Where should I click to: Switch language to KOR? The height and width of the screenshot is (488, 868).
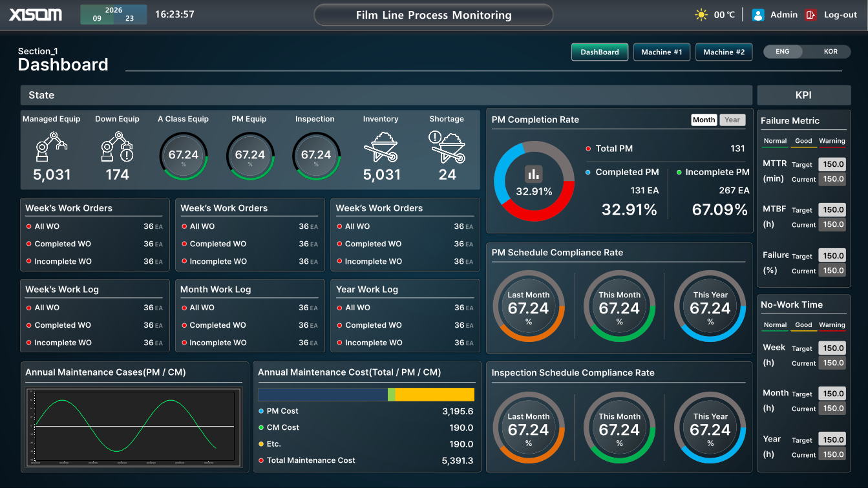point(831,52)
